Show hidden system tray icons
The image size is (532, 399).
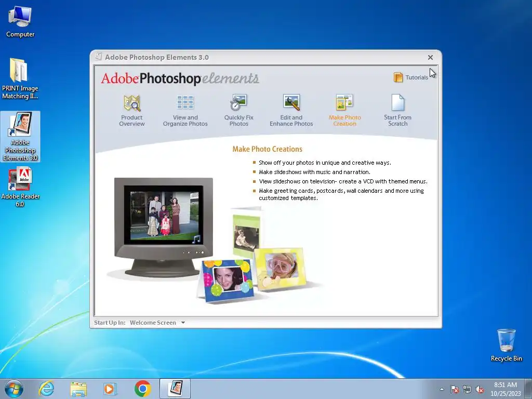[442, 389]
